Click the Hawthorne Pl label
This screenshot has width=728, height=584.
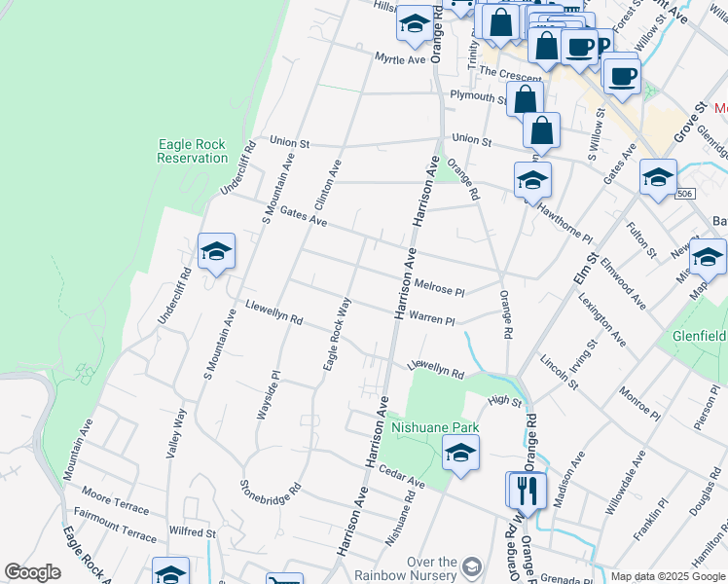tap(564, 223)
